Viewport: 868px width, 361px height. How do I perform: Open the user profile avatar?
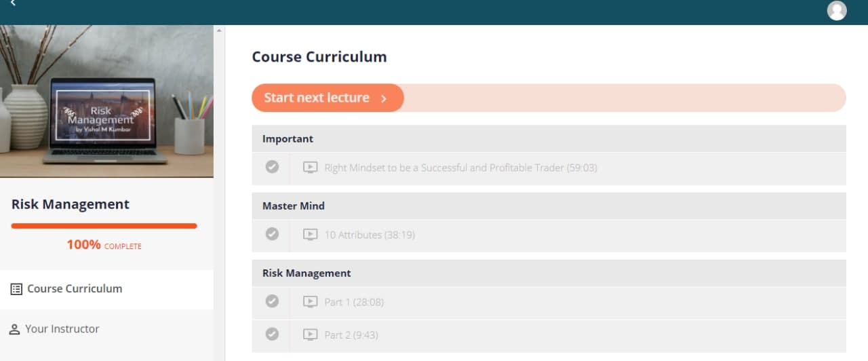pos(837,10)
